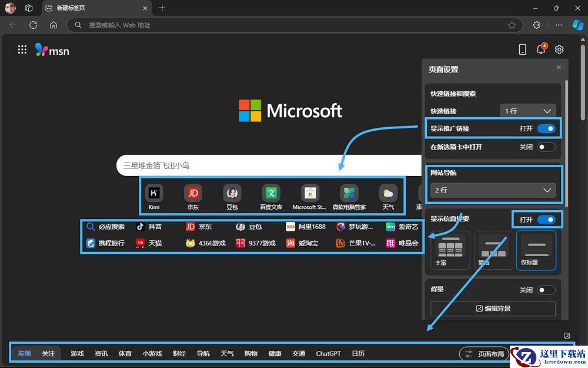Switch to the 发现 feed tab
The image size is (588, 368).
point(24,353)
